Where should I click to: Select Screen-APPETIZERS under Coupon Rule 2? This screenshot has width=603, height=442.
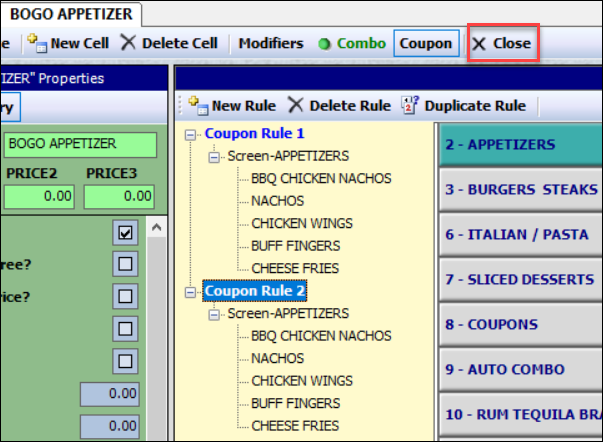click(x=288, y=313)
